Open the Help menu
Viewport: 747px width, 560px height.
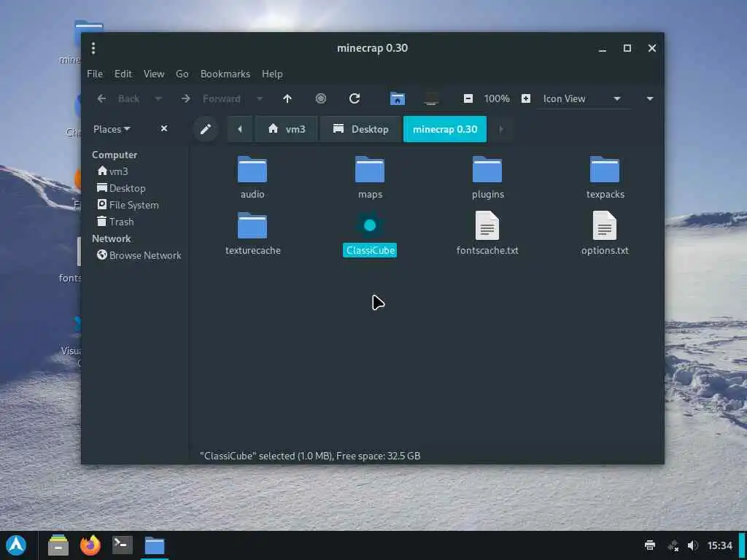[x=273, y=74]
